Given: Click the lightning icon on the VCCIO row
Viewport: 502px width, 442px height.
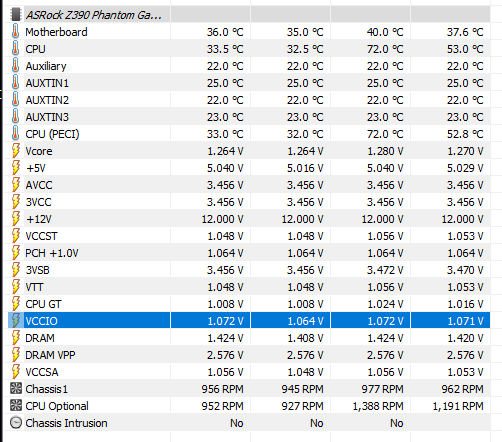Looking at the screenshot, I should [16, 321].
